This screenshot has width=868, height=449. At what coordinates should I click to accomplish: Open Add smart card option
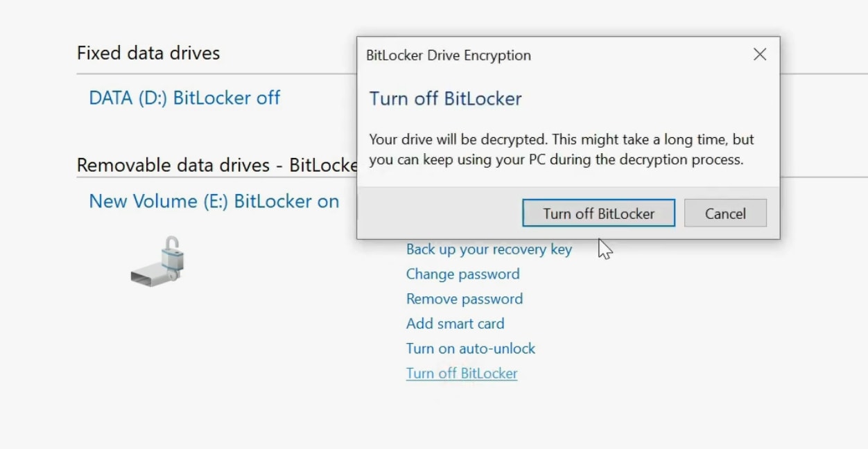[x=455, y=324]
